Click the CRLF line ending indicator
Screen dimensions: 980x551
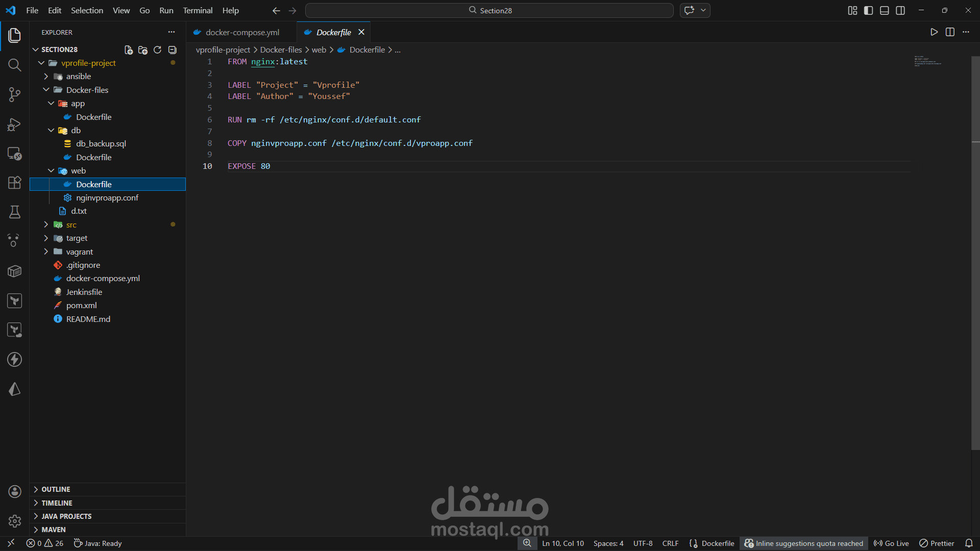click(670, 543)
